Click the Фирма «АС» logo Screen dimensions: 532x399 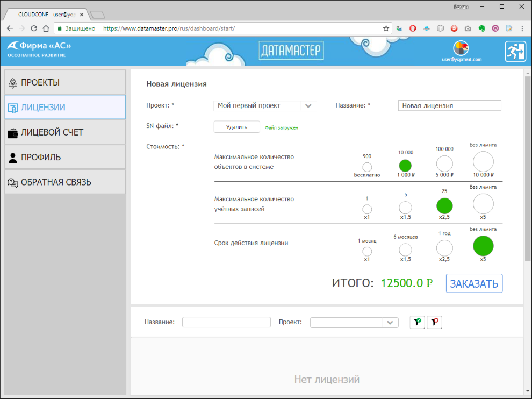pyautogui.click(x=39, y=49)
